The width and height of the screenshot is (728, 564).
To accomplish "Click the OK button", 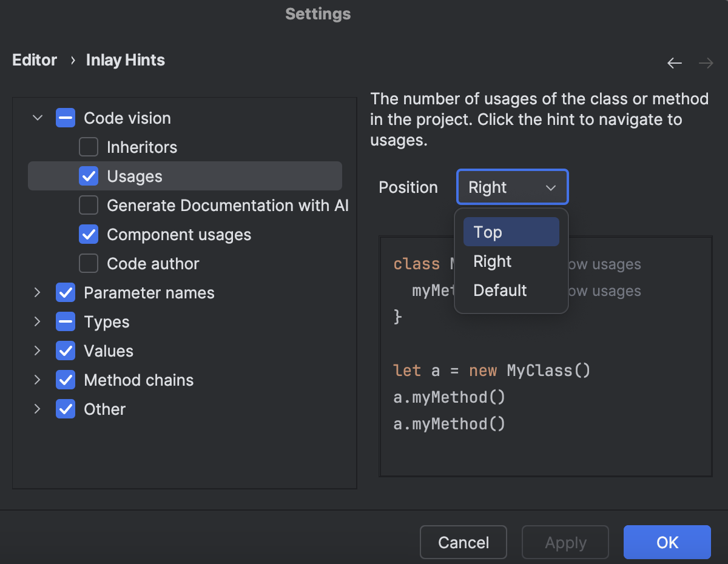I will (667, 542).
